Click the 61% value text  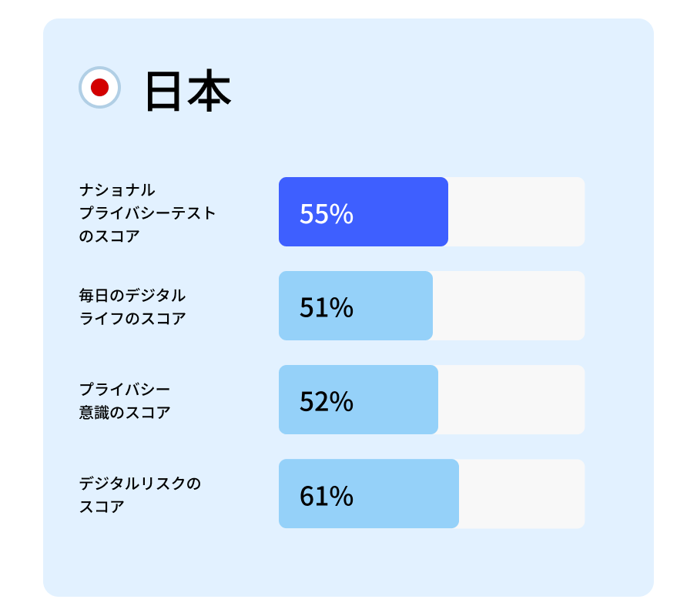pos(326,496)
